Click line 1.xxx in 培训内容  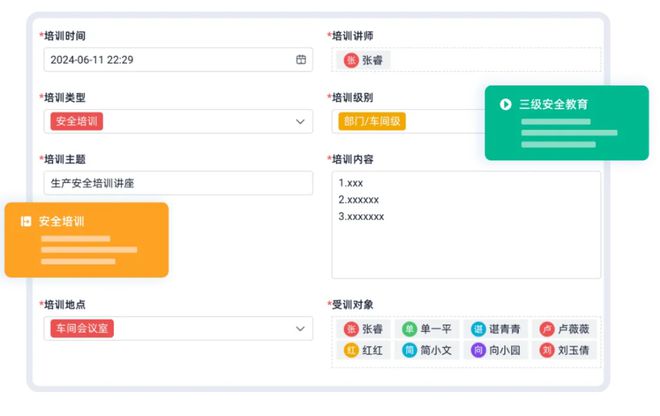351,183
